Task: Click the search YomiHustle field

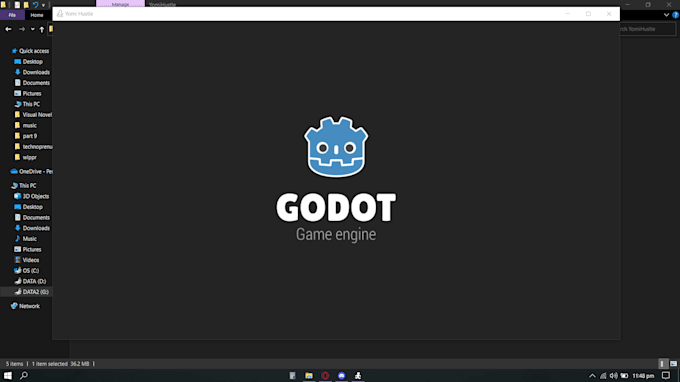Action: (647, 29)
